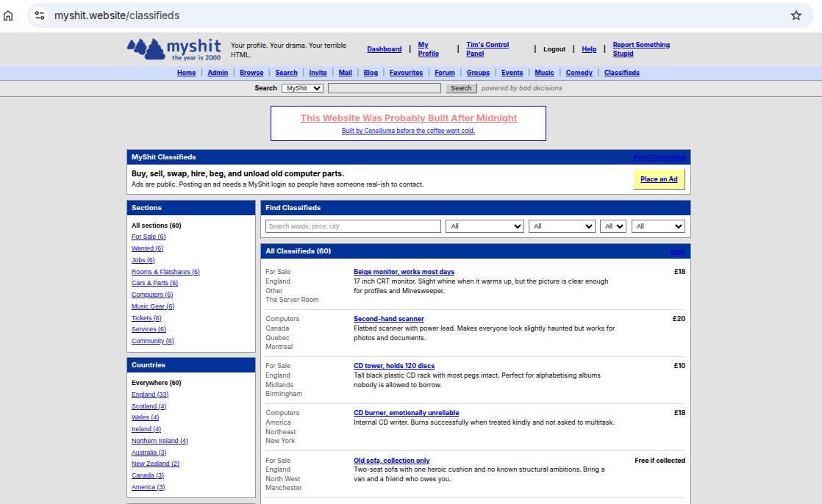Bookmark this page with the star icon
Viewport: 822px width, 504px height.
pyautogui.click(x=796, y=15)
